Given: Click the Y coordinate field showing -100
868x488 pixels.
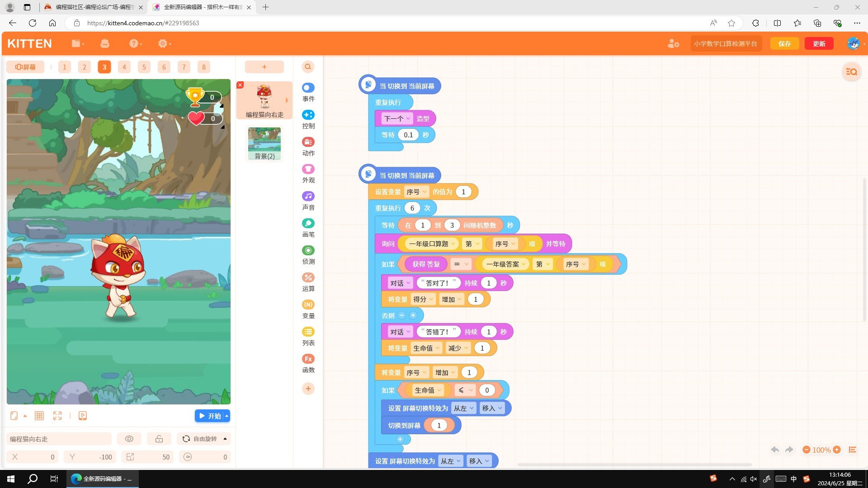Looking at the screenshot, I should coord(90,457).
